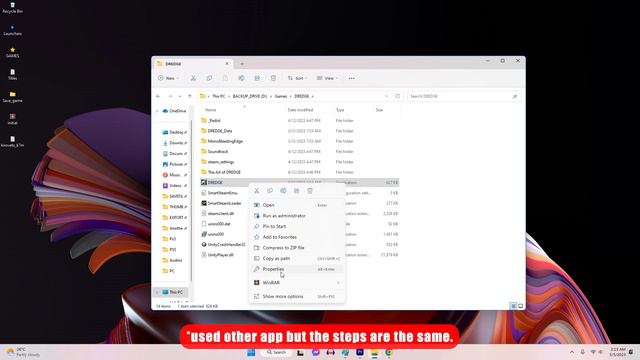Viewport: 640px width, 360px height.
Task: Expand This PC tree node
Action: (x=157, y=292)
